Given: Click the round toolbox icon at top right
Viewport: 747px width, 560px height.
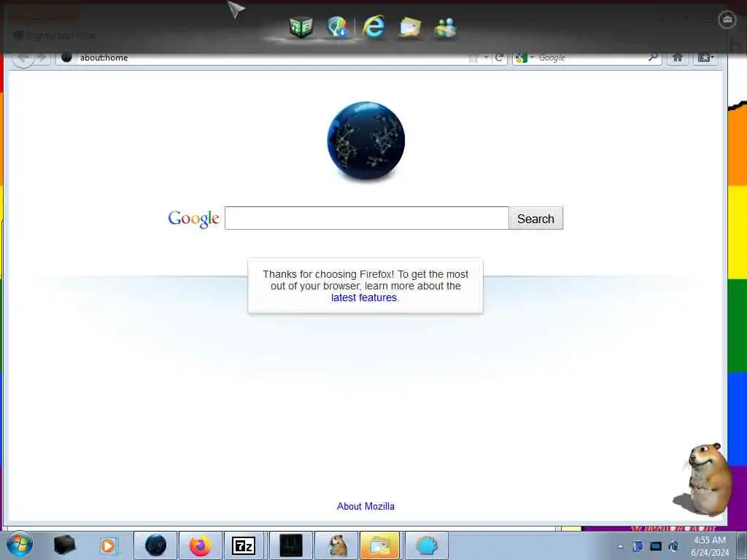Looking at the screenshot, I should coord(727,20).
